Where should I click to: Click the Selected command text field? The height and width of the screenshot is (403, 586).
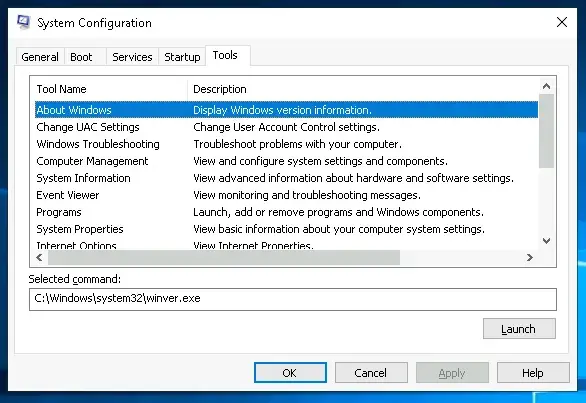pos(293,299)
